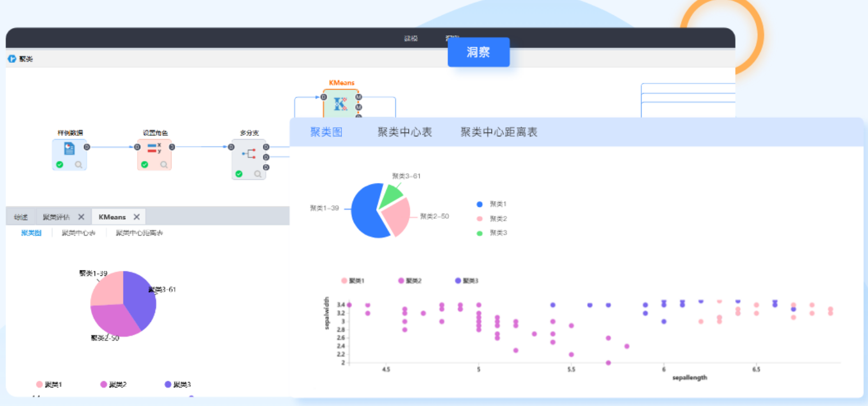Click the green check on 样例数据 node
This screenshot has height=406, width=868.
[x=60, y=165]
